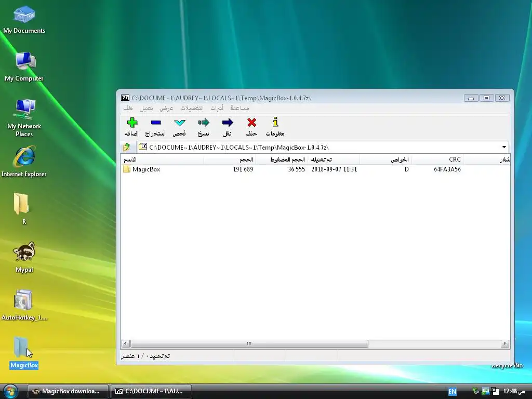Select the My Documents desktop icon
532x399 pixels.
tap(24, 19)
